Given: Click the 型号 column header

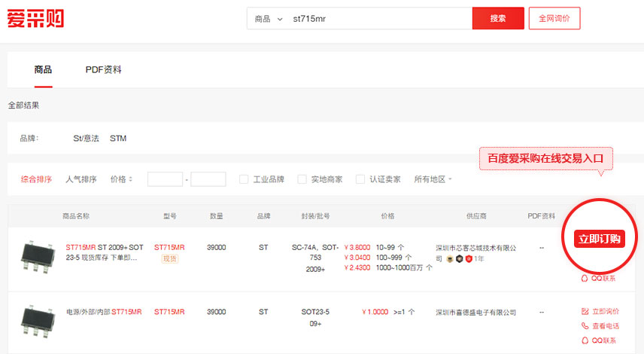Looking at the screenshot, I should (169, 216).
